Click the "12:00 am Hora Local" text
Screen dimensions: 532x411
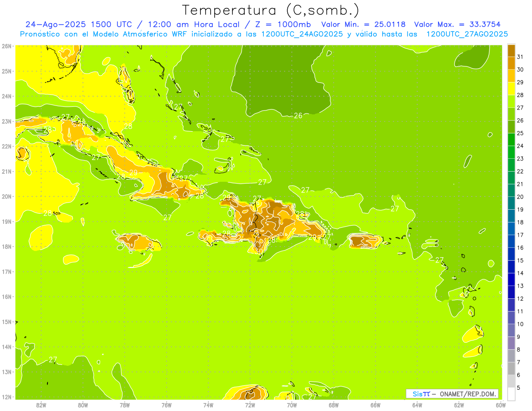pyautogui.click(x=193, y=24)
